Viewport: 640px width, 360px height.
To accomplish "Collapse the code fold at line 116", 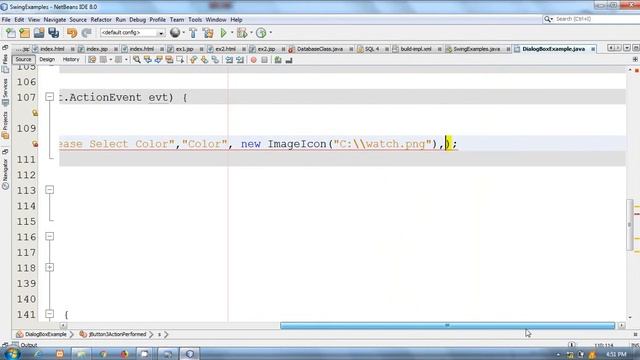I will [49, 236].
